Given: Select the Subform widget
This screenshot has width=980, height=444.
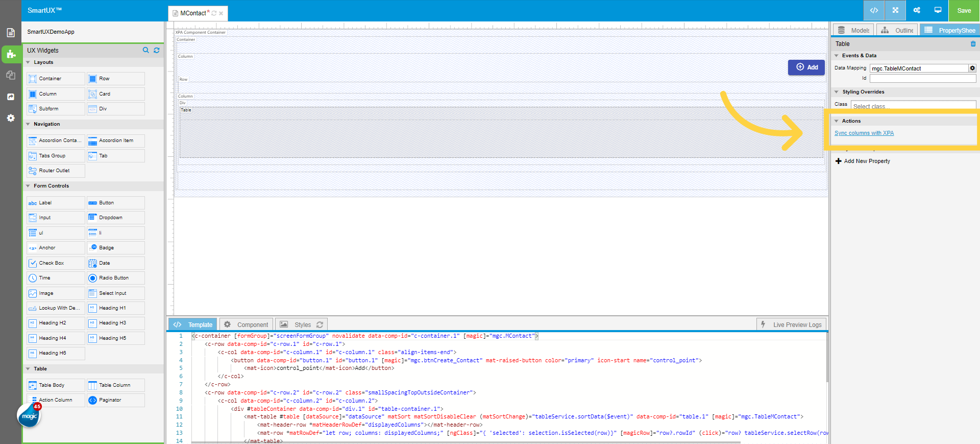Looking at the screenshot, I should [x=56, y=109].
